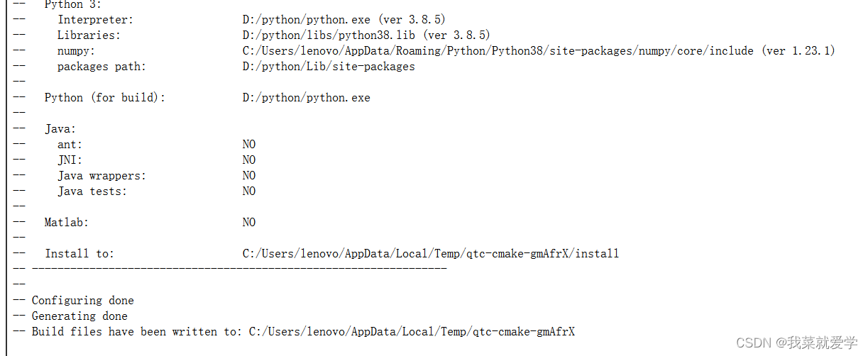Click the Install to path value
The height and width of the screenshot is (356, 868).
click(430, 254)
